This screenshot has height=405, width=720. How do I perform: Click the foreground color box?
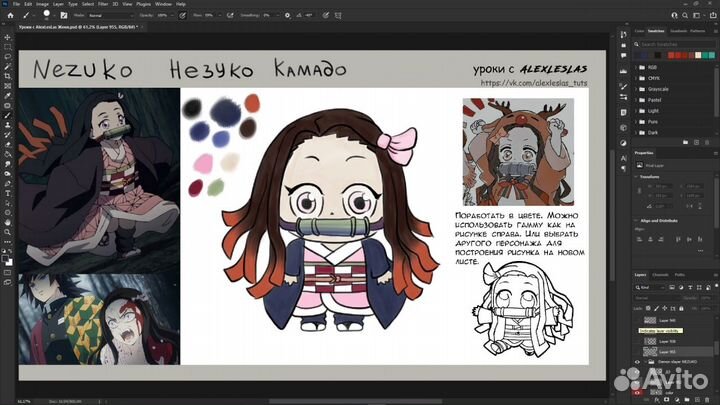click(x=6, y=259)
